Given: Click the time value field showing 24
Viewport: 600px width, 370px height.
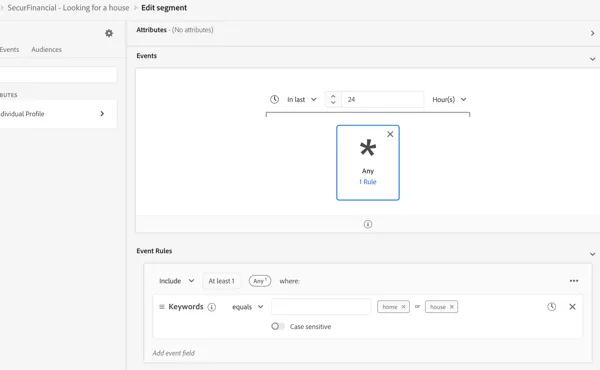Looking at the screenshot, I should pyautogui.click(x=383, y=99).
